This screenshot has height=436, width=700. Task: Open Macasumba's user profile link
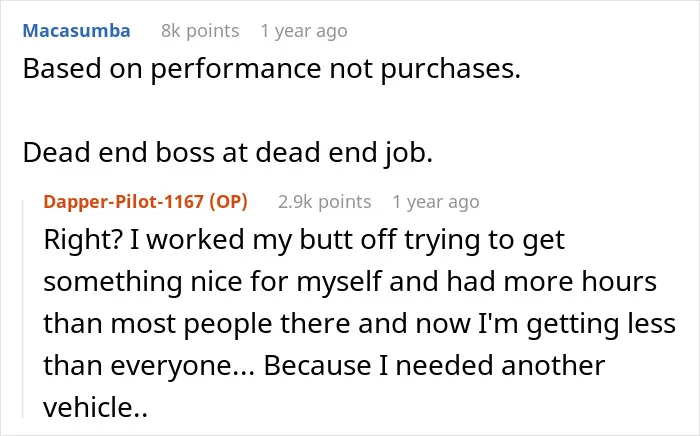click(x=76, y=31)
